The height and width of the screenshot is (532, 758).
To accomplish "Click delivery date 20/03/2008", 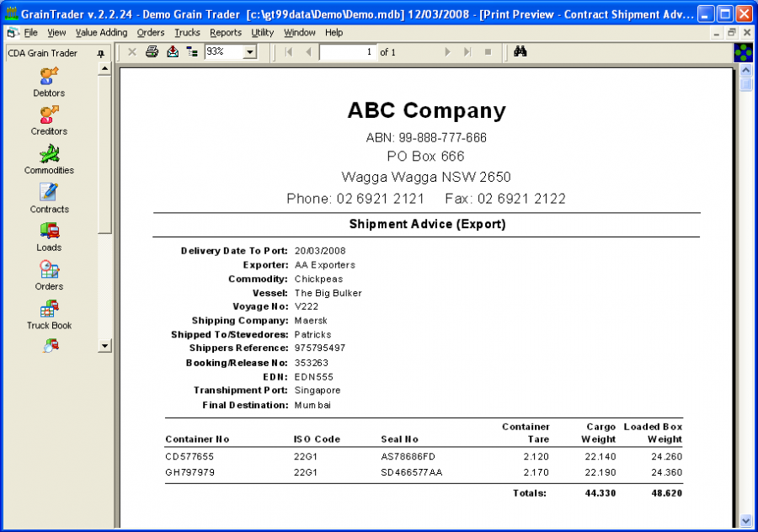I will click(320, 251).
